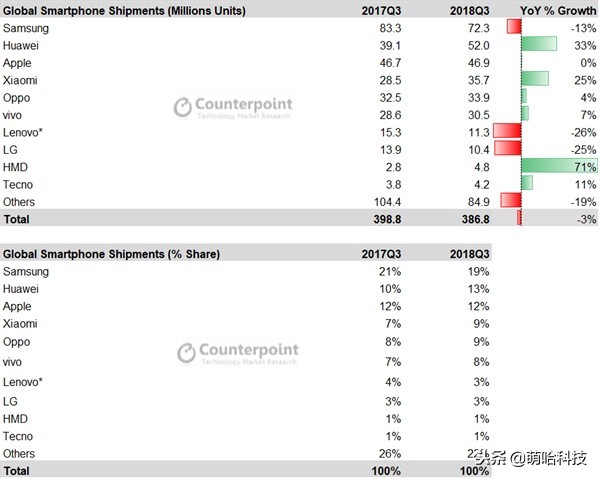Click the Tecno row label in share table
The width and height of the screenshot is (600, 479).
(x=19, y=436)
